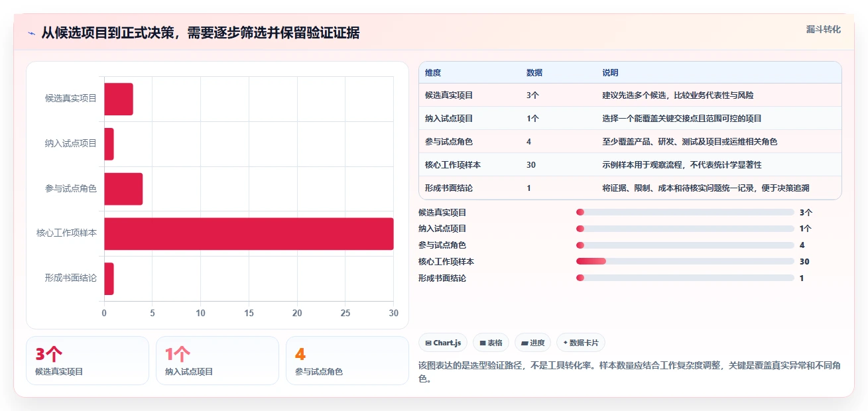The image size is (868, 411).
Task: Select the Chart.js tag chip
Action: pos(443,343)
